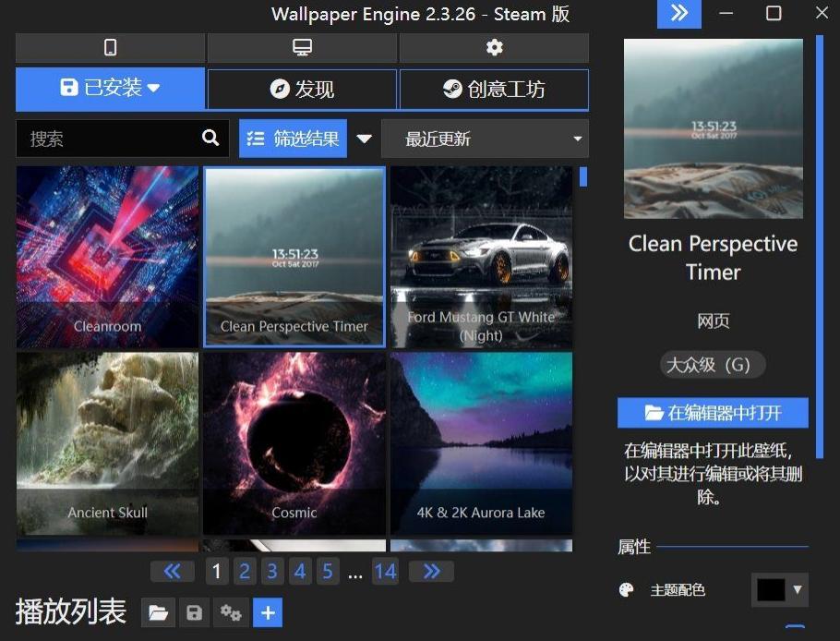Click the Clean Perspective Timer title in sidebar
Screen dimensions: 840x641
point(713,258)
